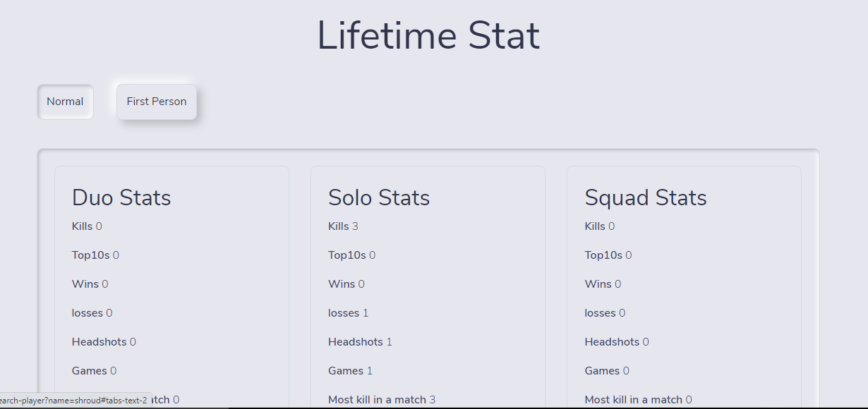Click Kills row in Duo Stats
This screenshot has width=868, height=409.
click(x=87, y=226)
